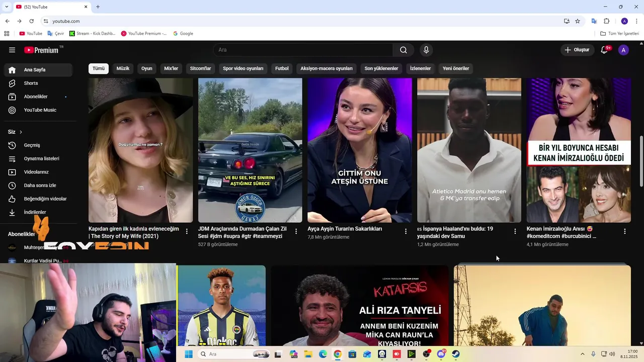644x362 pixels.
Task: Open the Google bookmark
Action: [183, 34]
